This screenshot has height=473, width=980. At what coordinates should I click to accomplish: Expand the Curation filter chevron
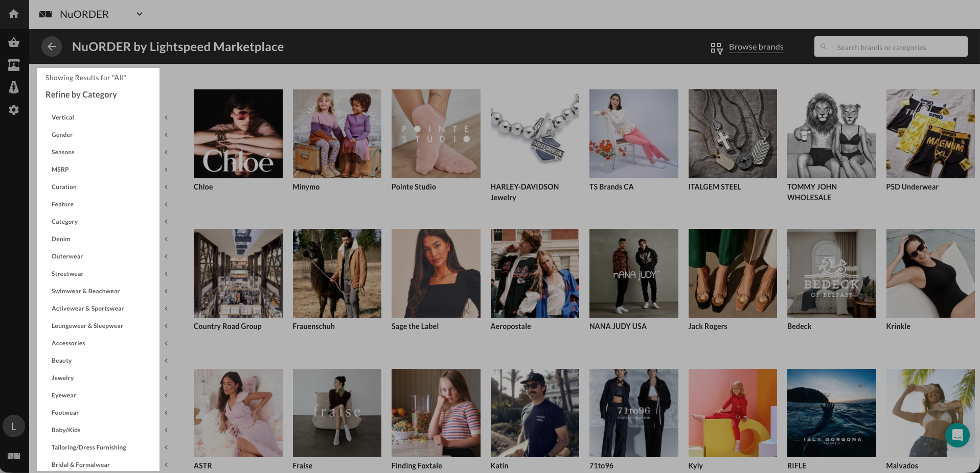(166, 187)
